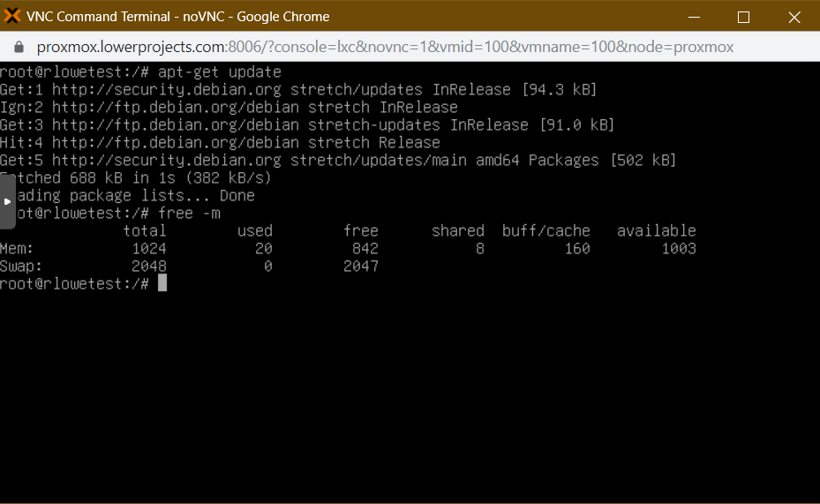820x504 pixels.
Task: Click the Mem buff/cache value 160
Action: (x=577, y=248)
